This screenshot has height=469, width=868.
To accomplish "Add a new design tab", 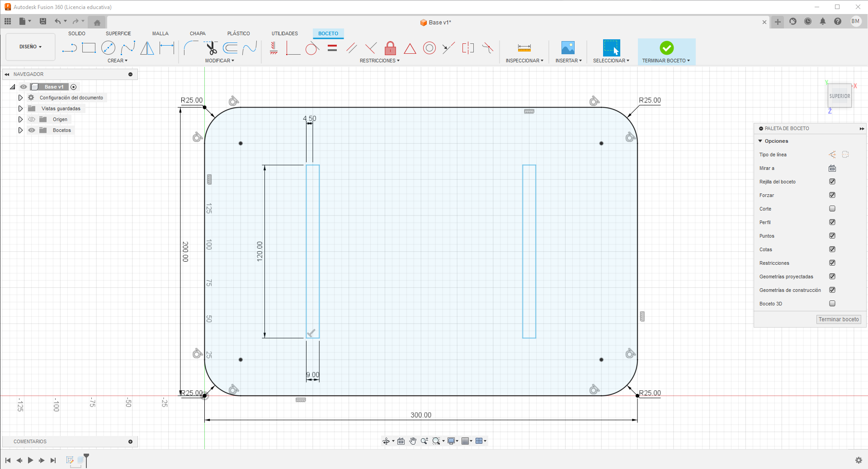I will click(778, 22).
